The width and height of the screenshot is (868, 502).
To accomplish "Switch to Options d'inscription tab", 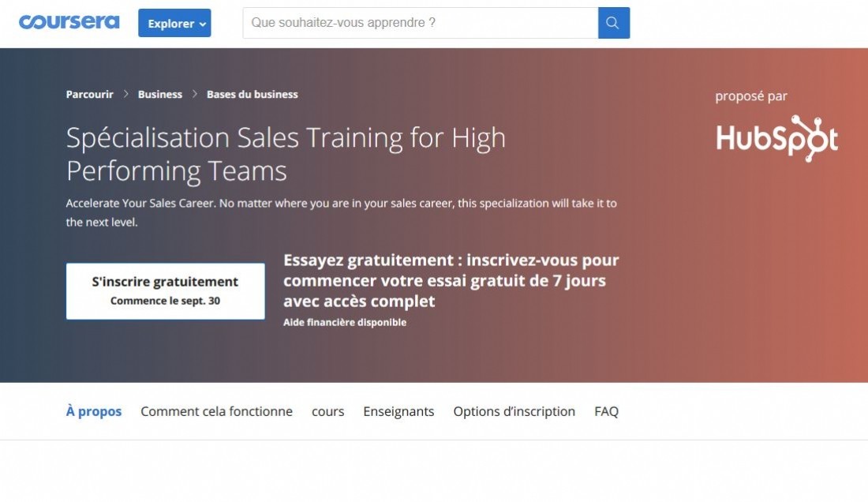I will click(x=514, y=411).
